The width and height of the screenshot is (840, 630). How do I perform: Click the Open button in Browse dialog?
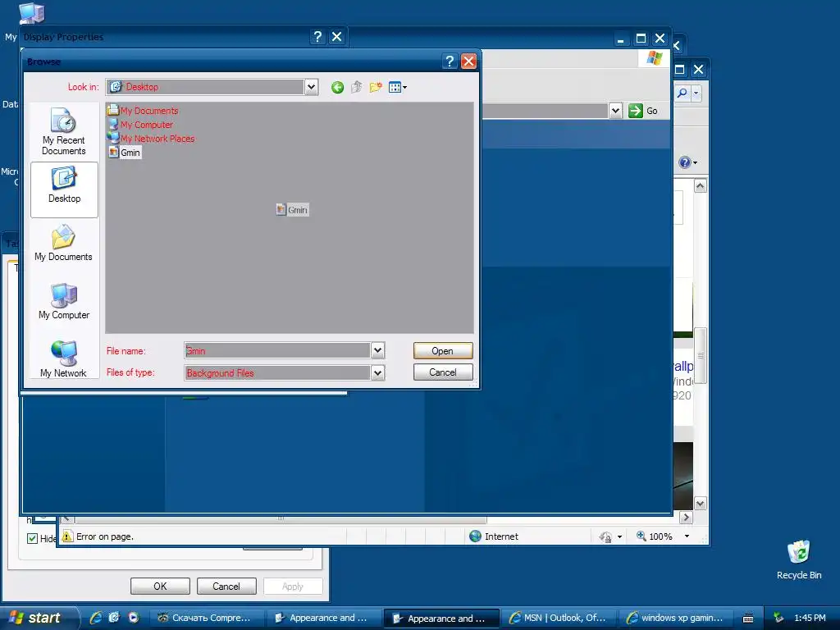coord(443,351)
